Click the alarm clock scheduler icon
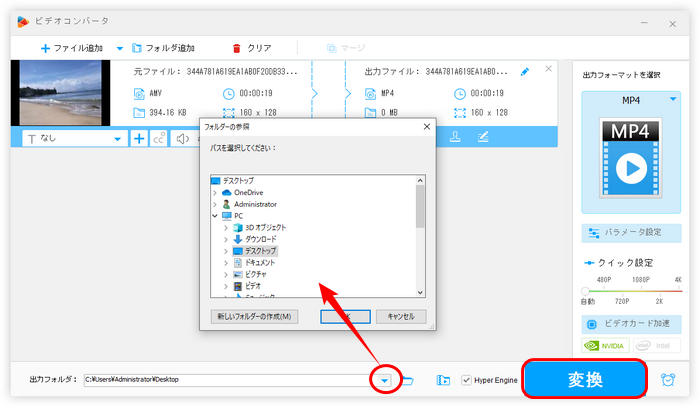 pyautogui.click(x=668, y=380)
